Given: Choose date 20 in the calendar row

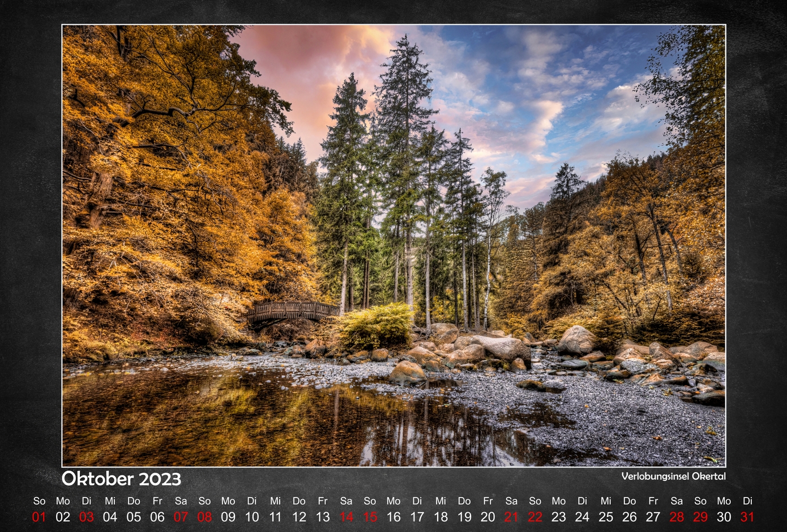Looking at the screenshot, I should tap(488, 517).
